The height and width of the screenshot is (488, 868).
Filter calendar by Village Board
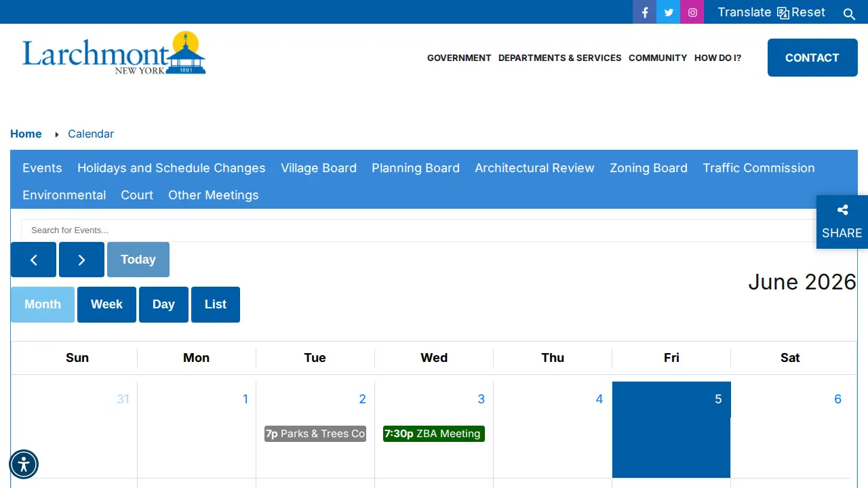[319, 168]
